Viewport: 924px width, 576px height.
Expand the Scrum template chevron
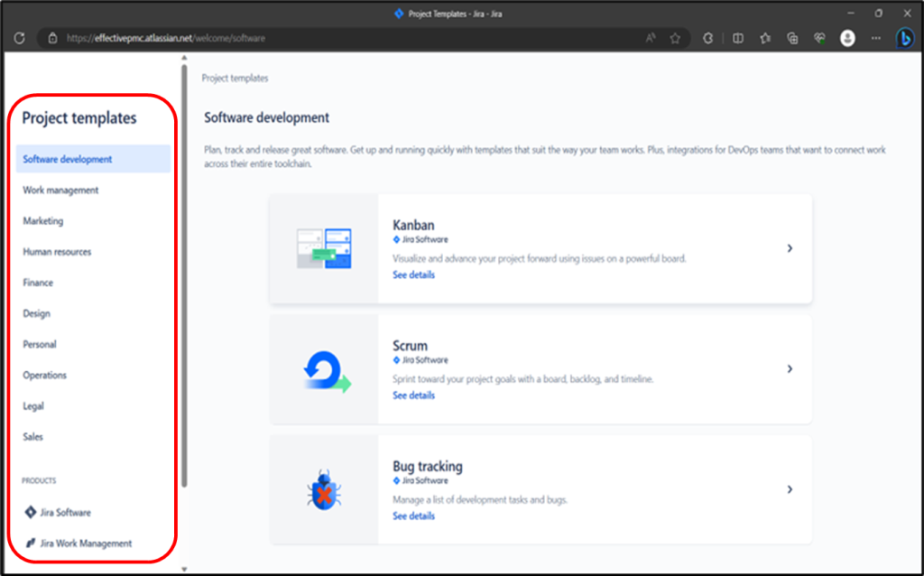click(790, 369)
